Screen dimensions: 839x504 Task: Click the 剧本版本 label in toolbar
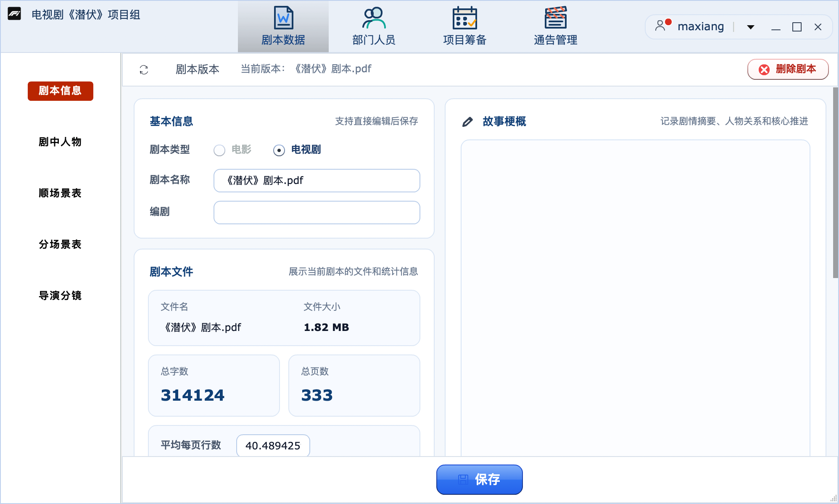pyautogui.click(x=198, y=69)
